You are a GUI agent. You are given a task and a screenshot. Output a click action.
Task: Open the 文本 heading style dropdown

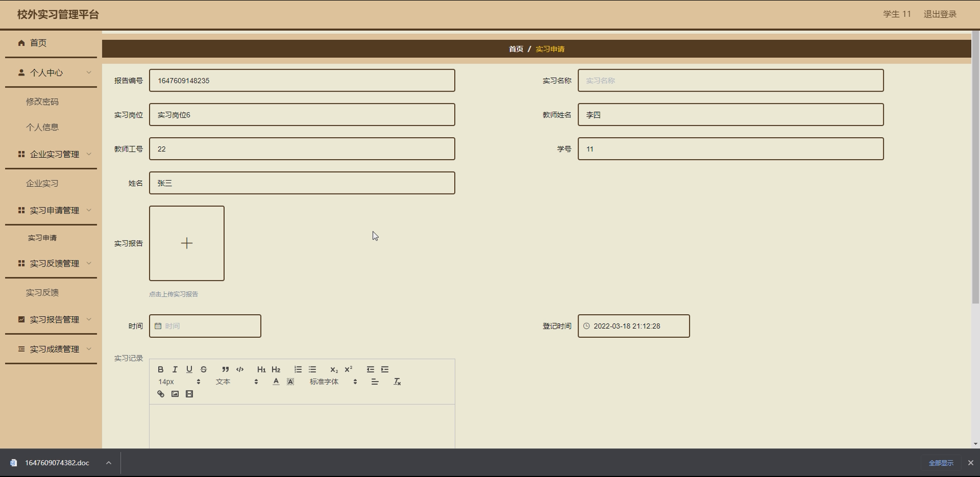(237, 382)
